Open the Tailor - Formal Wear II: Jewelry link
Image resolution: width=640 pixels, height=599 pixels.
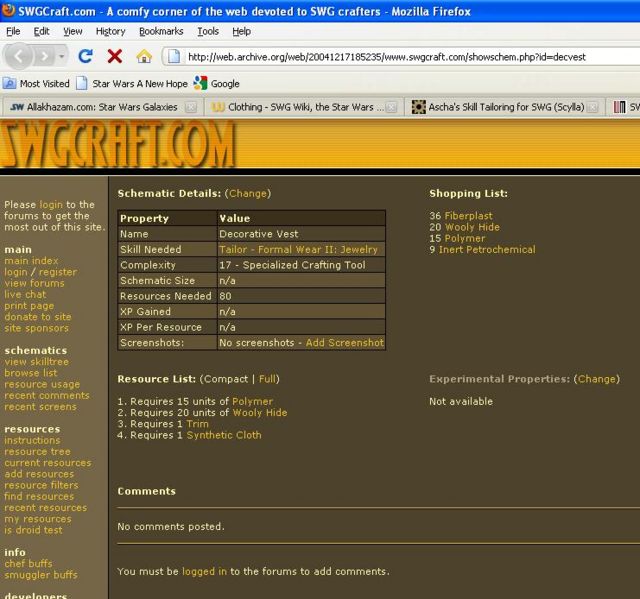point(298,249)
